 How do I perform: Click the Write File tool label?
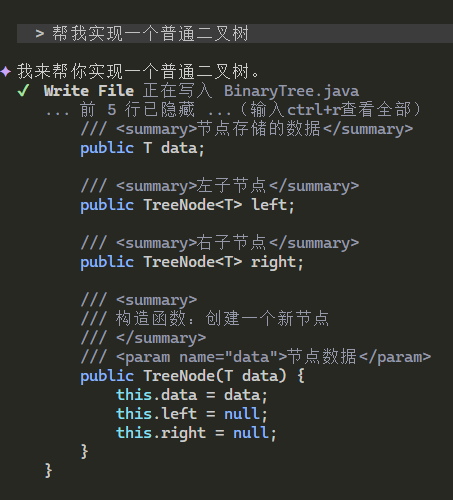click(x=89, y=91)
